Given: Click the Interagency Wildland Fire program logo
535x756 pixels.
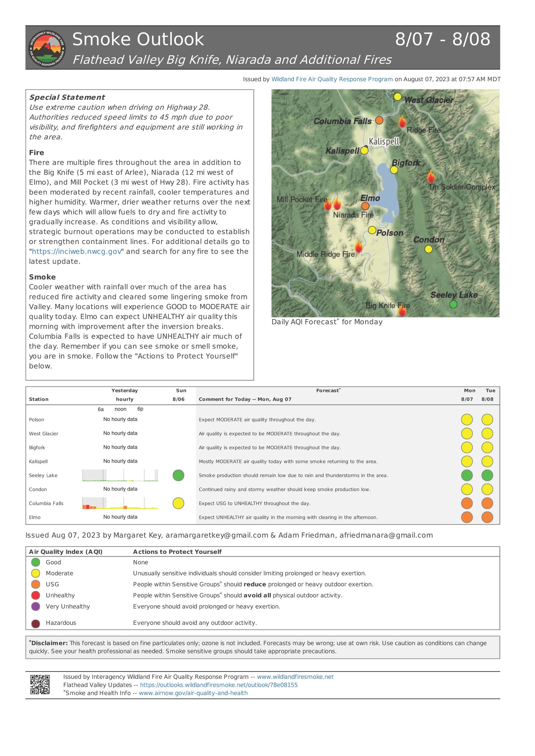Looking at the screenshot, I should 47,49.
